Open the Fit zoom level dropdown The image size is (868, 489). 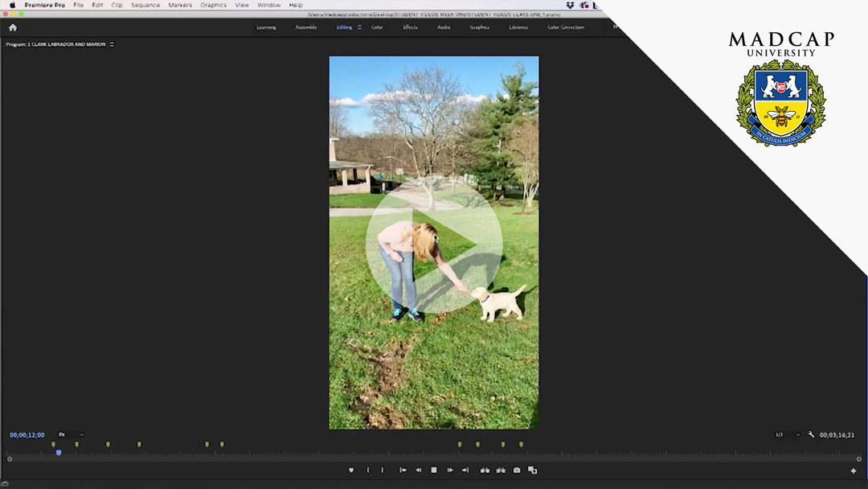[x=71, y=435]
